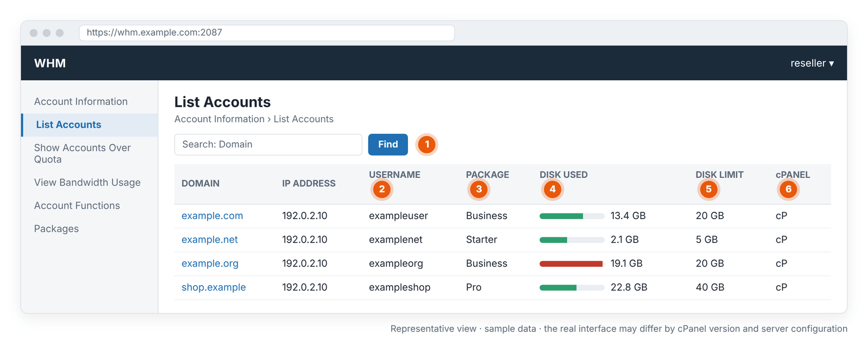Screen dimensions: 868x355
Task: Sort by the DISK LIMIT column header
Action: (x=719, y=175)
